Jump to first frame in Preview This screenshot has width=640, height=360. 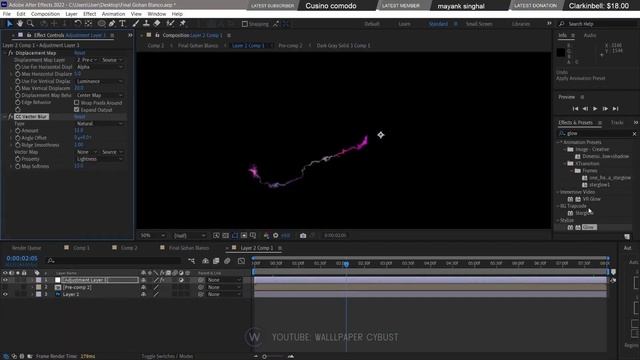(x=575, y=109)
